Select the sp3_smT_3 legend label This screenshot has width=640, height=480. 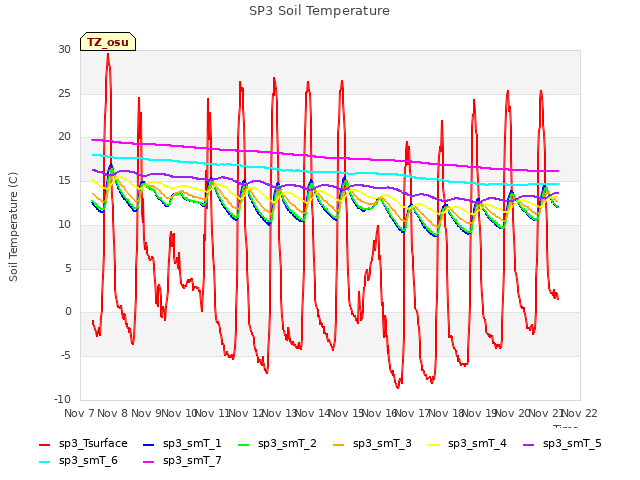[382, 444]
